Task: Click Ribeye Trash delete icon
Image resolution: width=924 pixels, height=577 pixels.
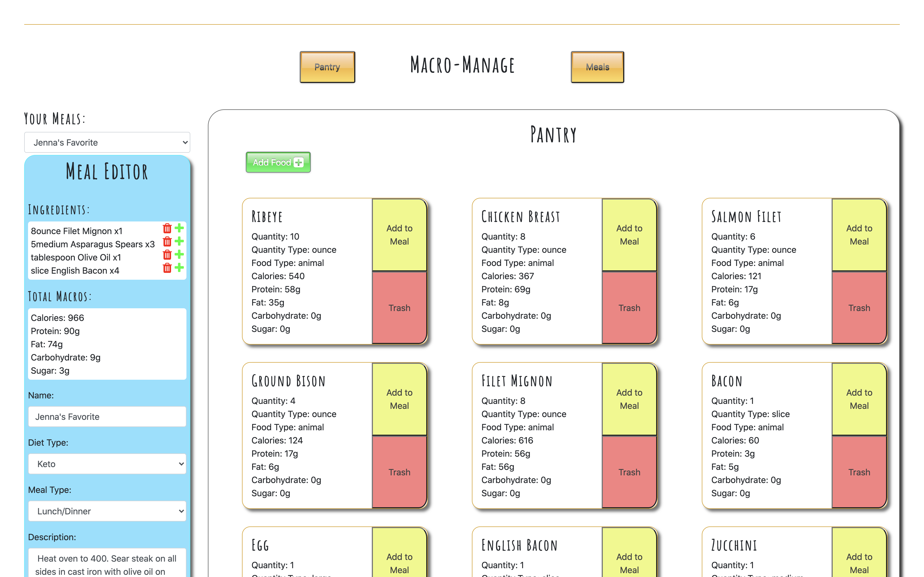Action: (399, 307)
